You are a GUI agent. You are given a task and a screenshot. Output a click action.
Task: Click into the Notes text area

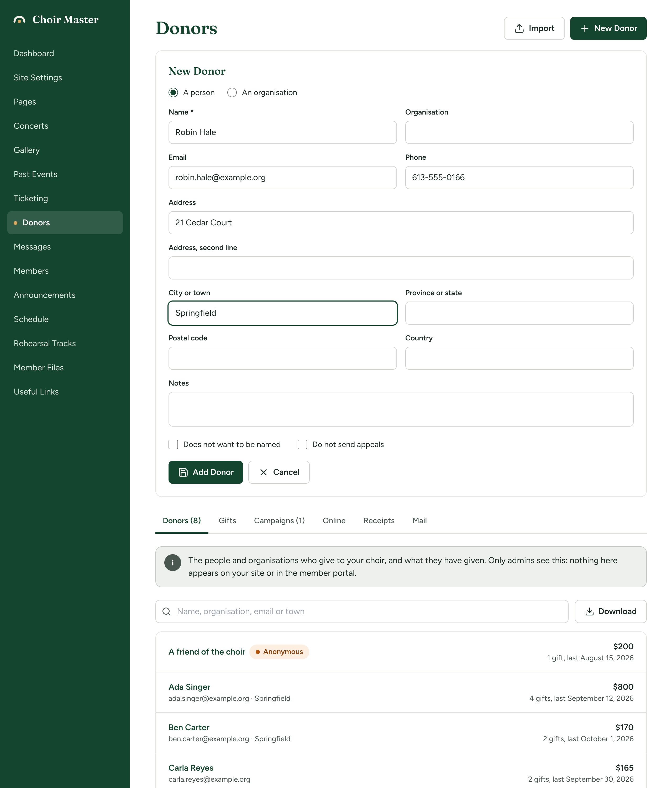click(401, 409)
